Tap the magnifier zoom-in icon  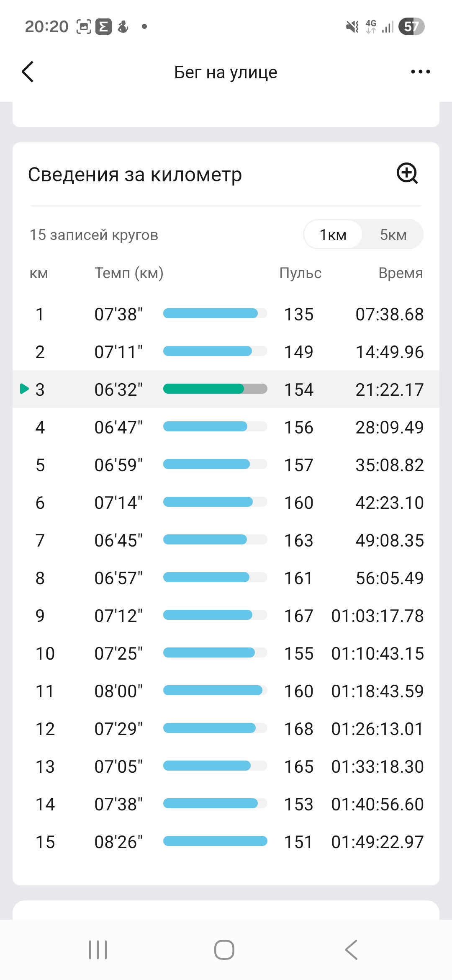(407, 173)
